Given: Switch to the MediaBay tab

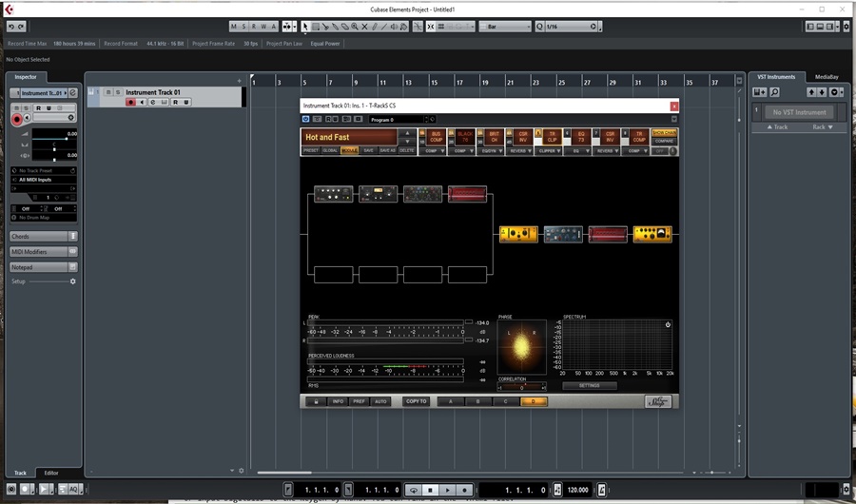Looking at the screenshot, I should tap(827, 77).
